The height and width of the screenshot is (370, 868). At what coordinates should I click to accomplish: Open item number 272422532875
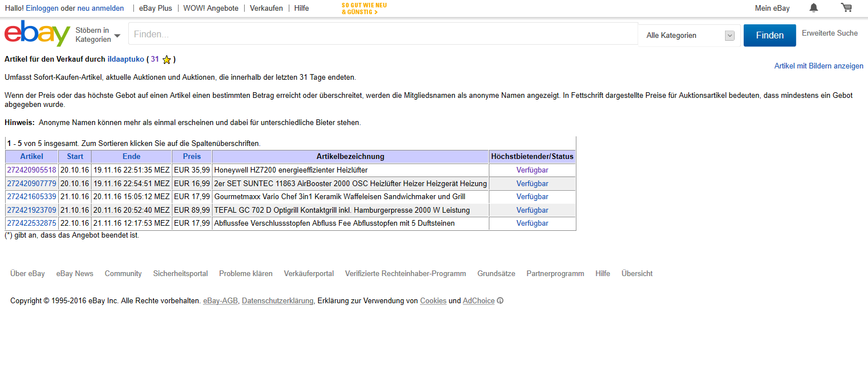[x=32, y=223]
